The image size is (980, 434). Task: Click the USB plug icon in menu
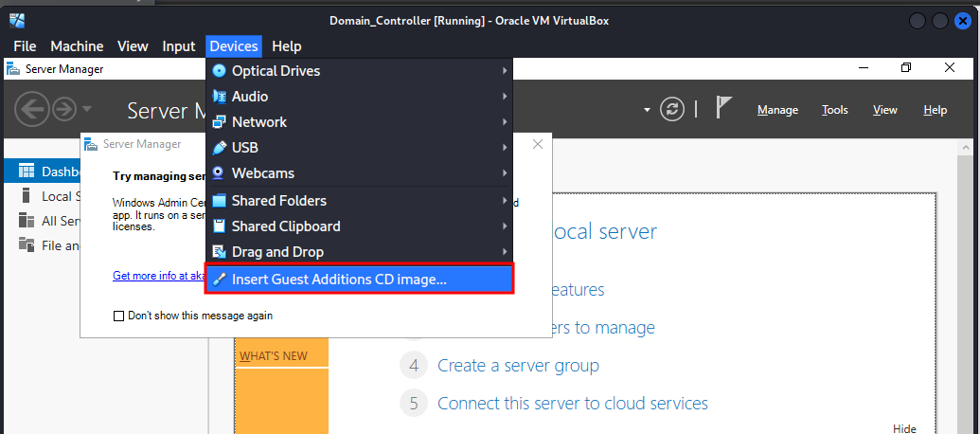219,148
